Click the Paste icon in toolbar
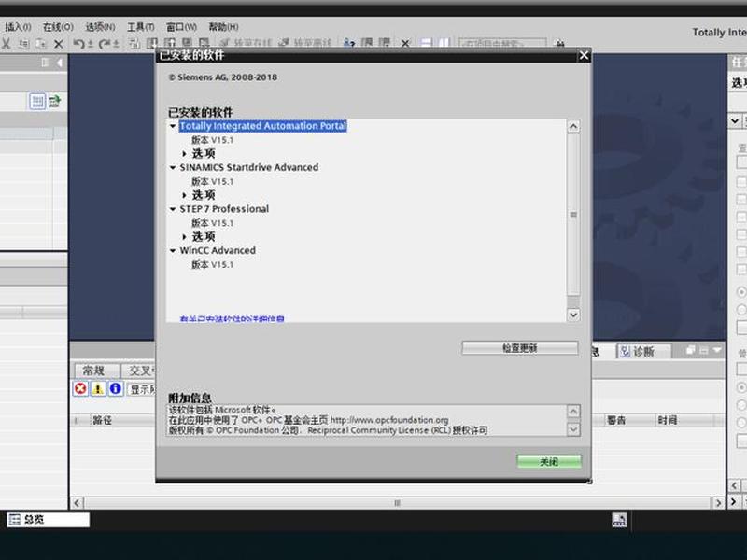Screen dimensions: 747x560 coord(41,44)
